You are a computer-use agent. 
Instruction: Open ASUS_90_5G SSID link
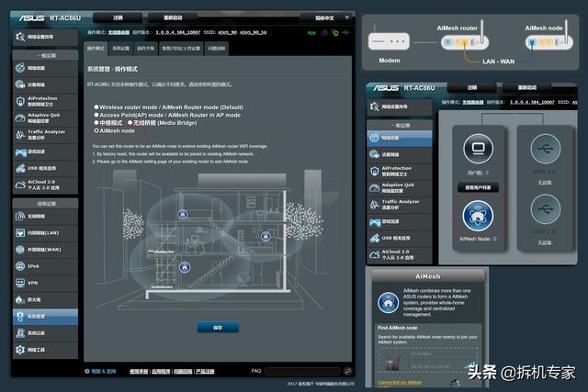pos(254,33)
